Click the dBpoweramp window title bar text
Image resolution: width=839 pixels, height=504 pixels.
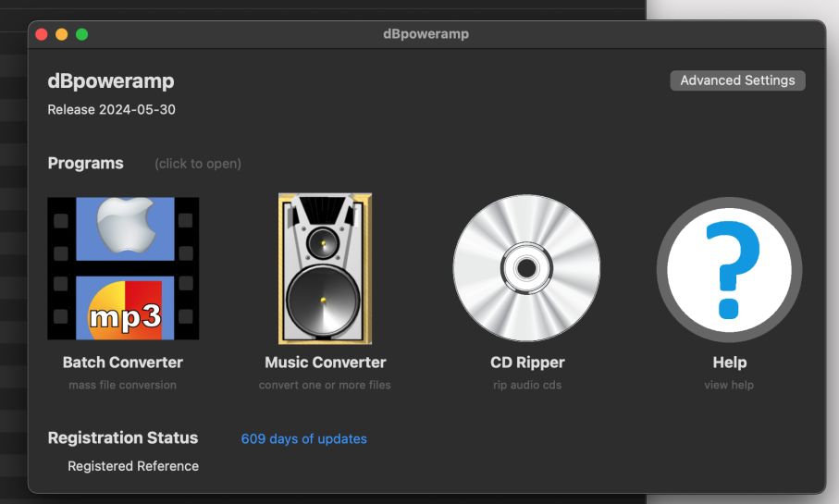point(426,34)
